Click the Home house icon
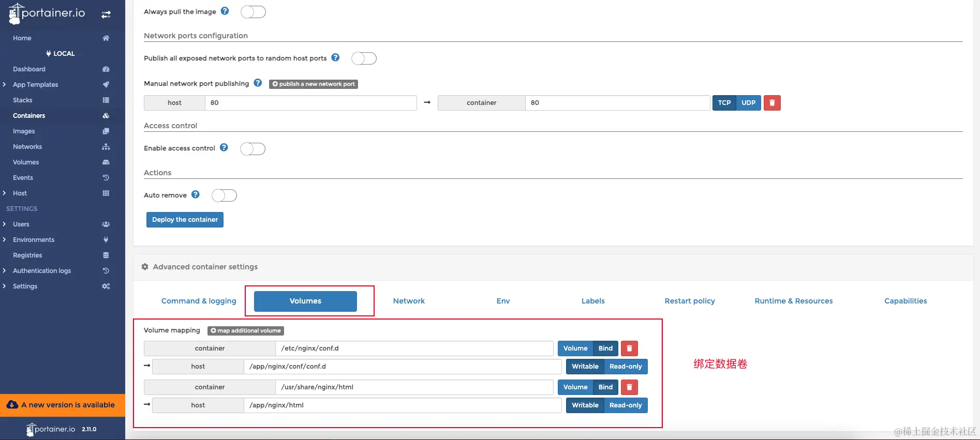980x440 pixels. pos(106,38)
